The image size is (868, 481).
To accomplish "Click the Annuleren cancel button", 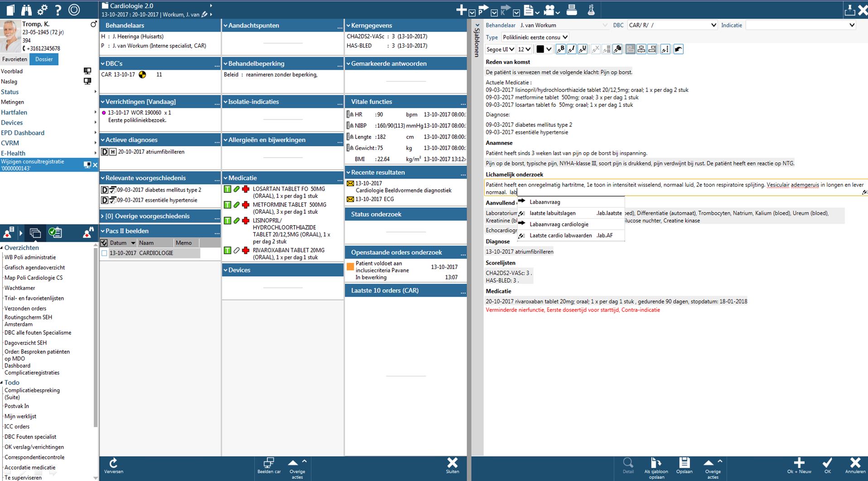I will click(x=855, y=466).
